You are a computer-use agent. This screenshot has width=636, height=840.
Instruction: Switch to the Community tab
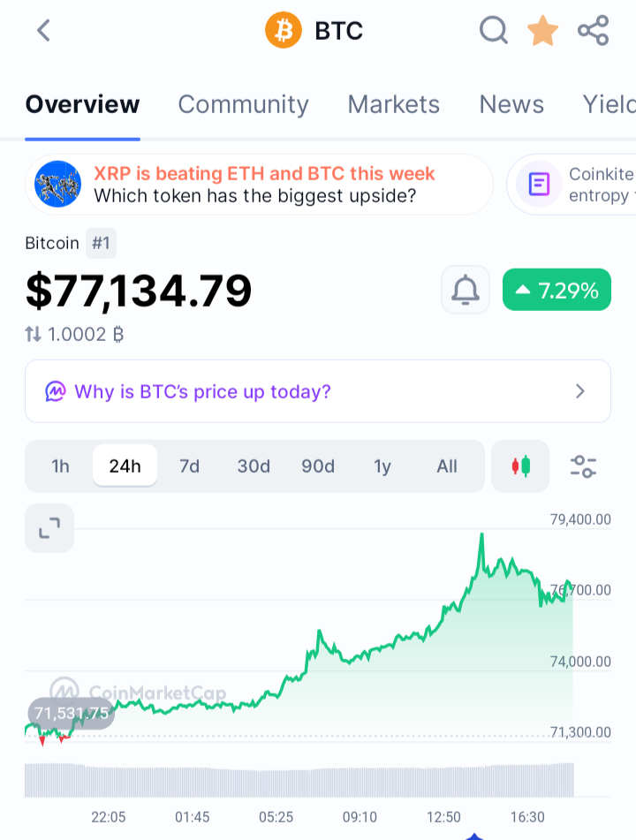(243, 104)
